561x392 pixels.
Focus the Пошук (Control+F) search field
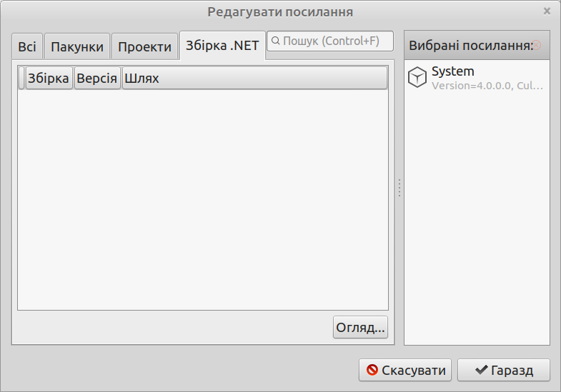[330, 41]
